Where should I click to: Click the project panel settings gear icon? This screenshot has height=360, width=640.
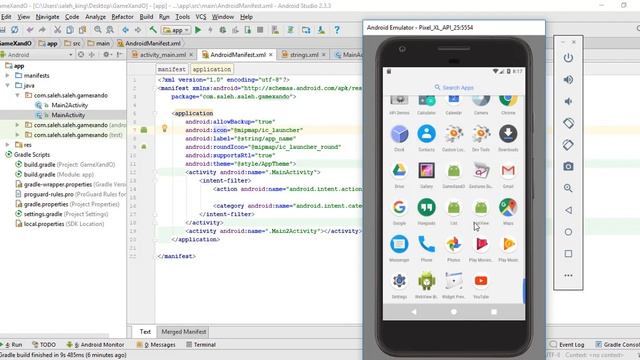(106, 54)
